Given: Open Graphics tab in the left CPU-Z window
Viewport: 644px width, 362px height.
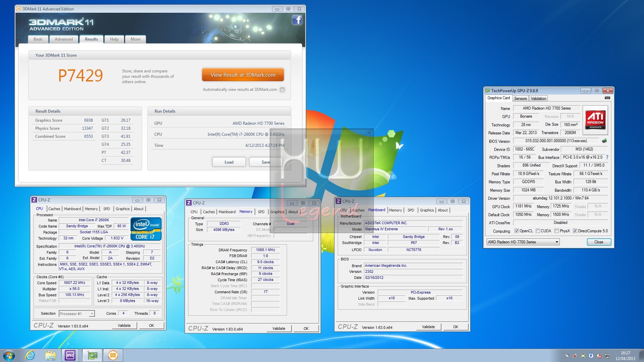Looking at the screenshot, I should click(x=122, y=209).
